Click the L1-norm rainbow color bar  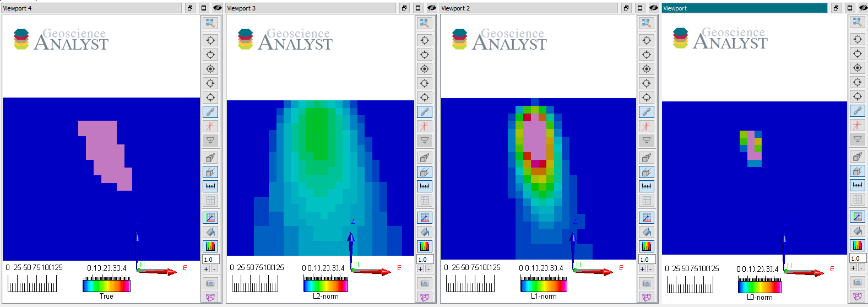pyautogui.click(x=544, y=286)
